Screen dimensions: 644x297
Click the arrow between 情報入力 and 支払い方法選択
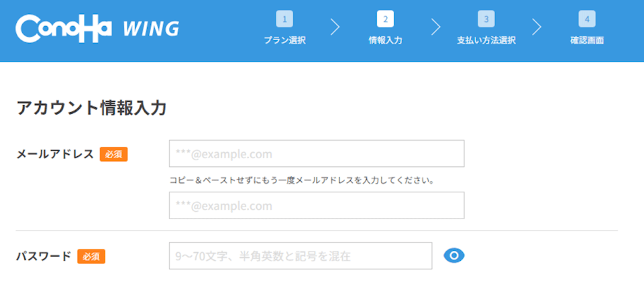coord(436,27)
